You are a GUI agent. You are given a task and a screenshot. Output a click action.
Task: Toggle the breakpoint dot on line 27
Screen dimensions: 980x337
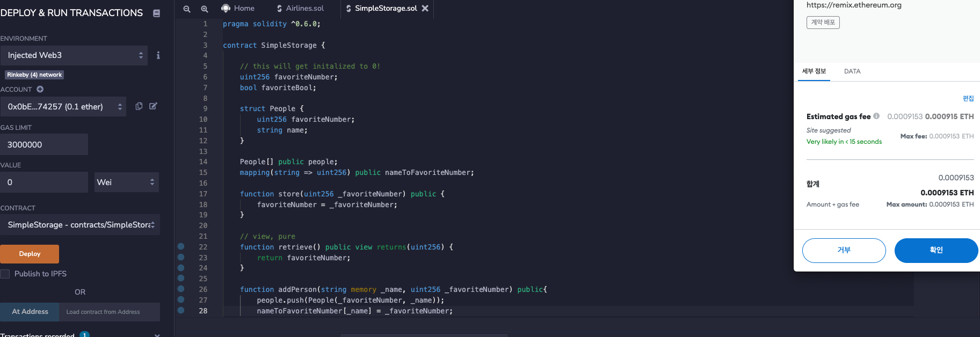181,299
